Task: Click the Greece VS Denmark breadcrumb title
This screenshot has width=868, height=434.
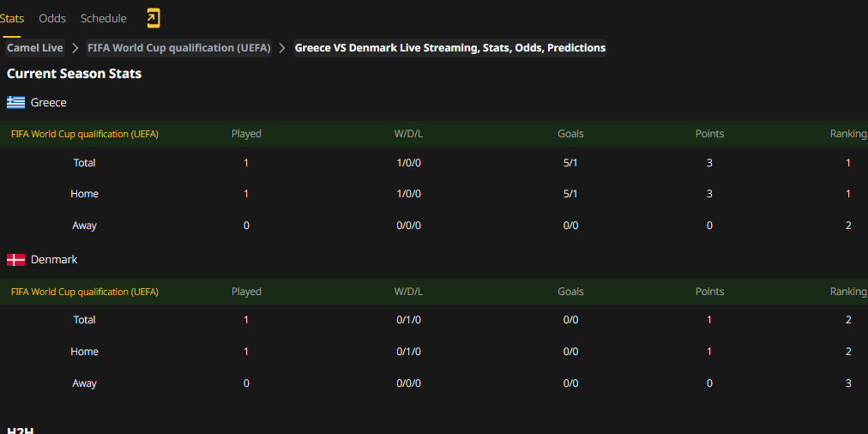Action: pyautogui.click(x=450, y=48)
